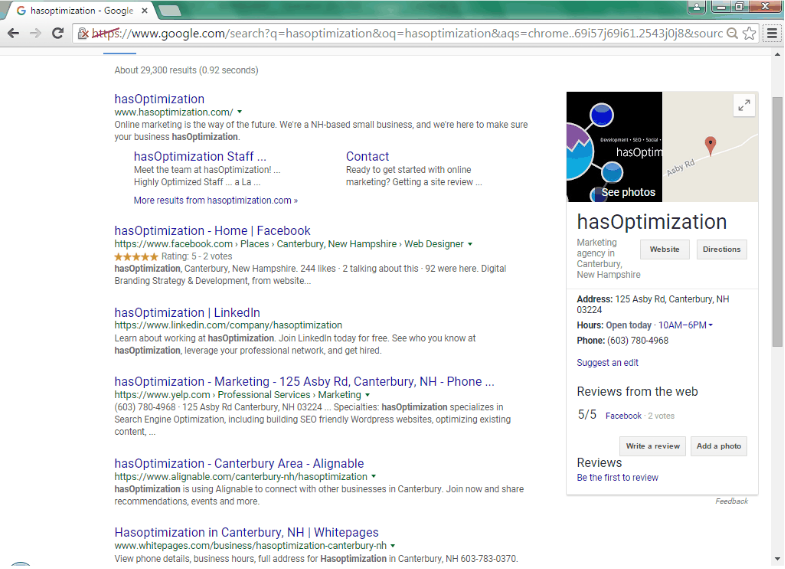Click the user profile icon in the title bar

tap(697, 7)
